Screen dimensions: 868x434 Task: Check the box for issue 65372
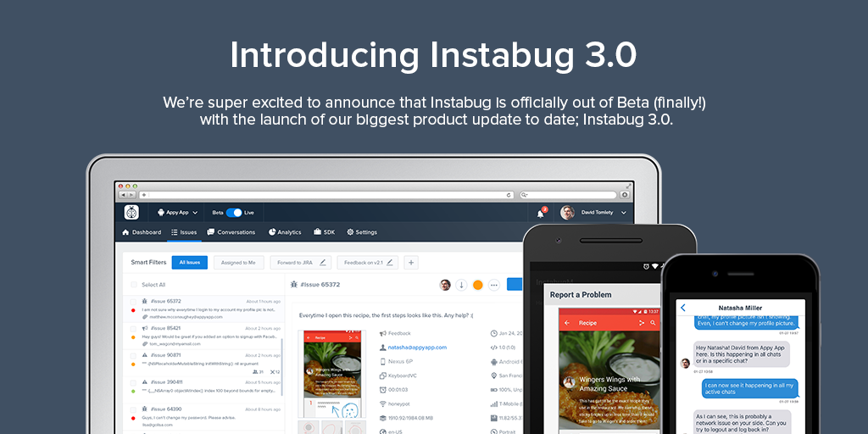point(133,302)
